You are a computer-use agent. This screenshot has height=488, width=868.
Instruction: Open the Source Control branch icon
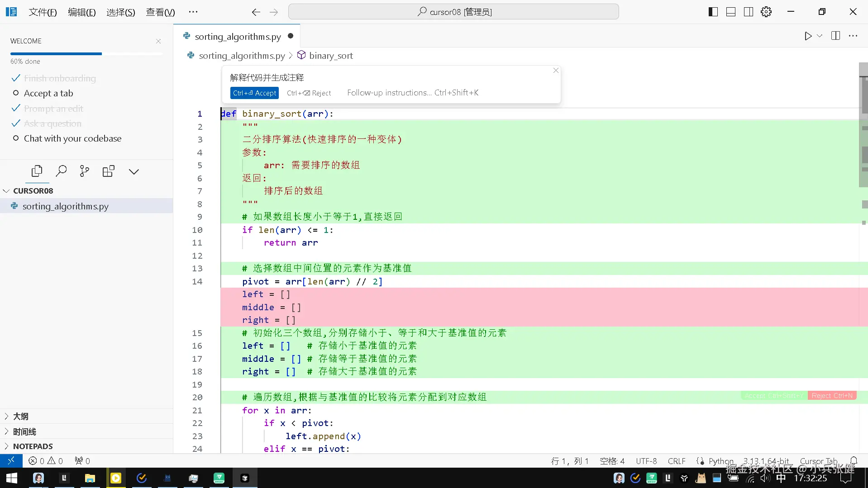pyautogui.click(x=85, y=171)
